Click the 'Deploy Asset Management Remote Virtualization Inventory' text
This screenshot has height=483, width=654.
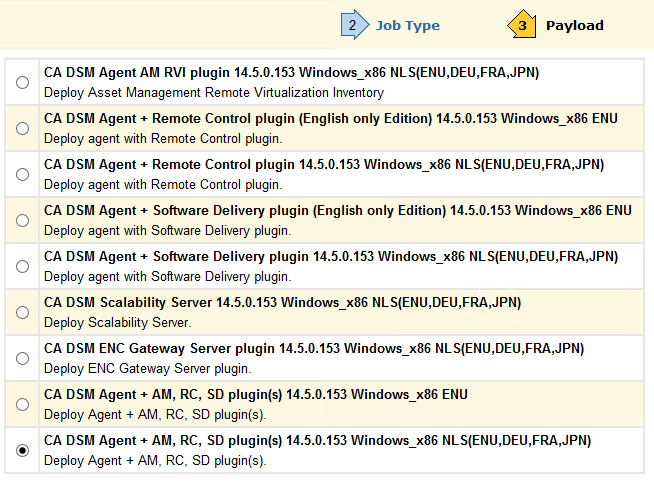click(x=213, y=93)
